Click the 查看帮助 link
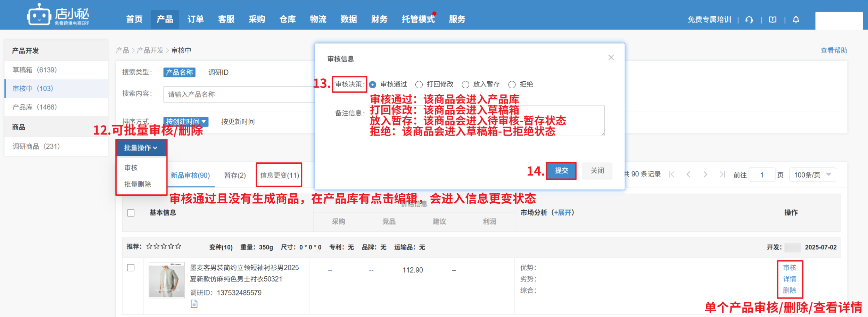868x317 pixels. (834, 51)
